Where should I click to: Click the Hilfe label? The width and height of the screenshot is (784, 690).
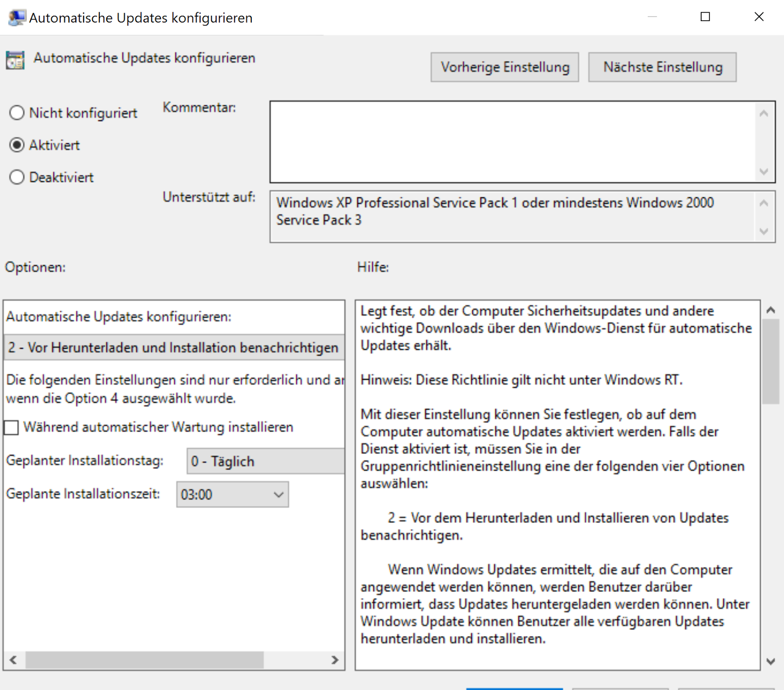tap(373, 267)
